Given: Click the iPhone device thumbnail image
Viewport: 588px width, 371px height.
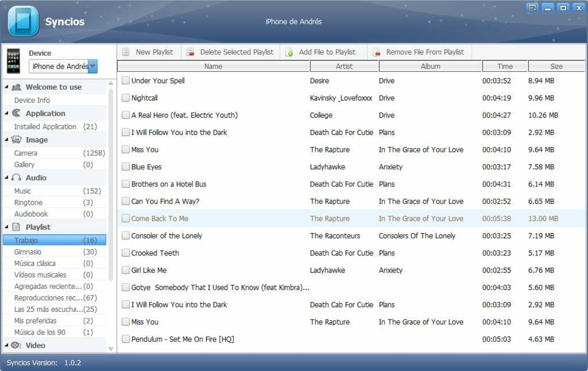Looking at the screenshot, I should click(x=13, y=61).
